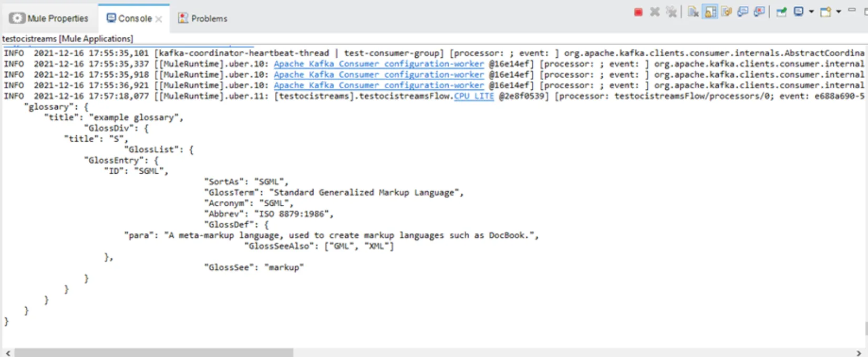Click the Display Selected Console monitor icon
The height and width of the screenshot is (357, 868).
pos(798,12)
